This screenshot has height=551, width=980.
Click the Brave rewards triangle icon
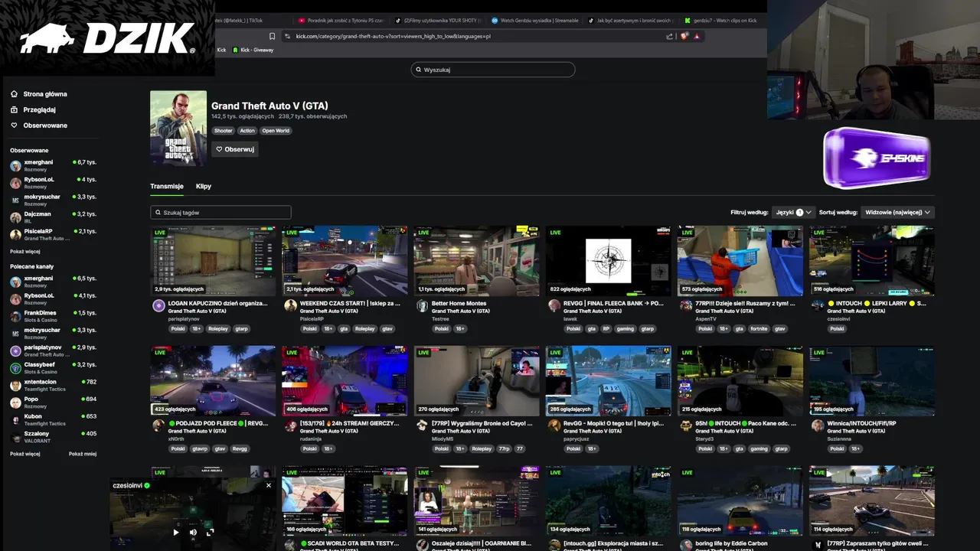[x=697, y=36]
